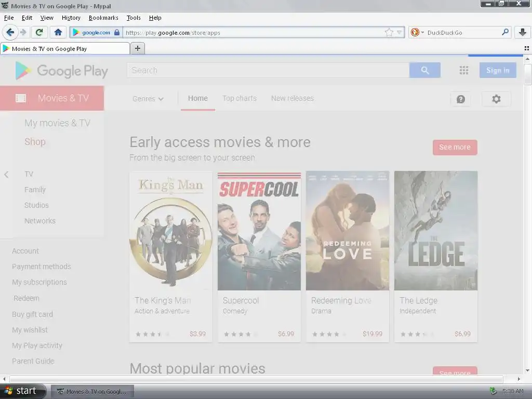Open the Redeeming Love movie poster
Image resolution: width=532 pixels, height=399 pixels.
tap(348, 231)
